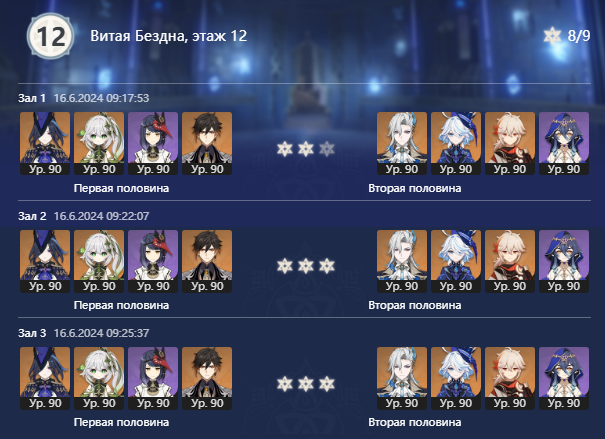Select Kazuha's portrait in Зал 3 second half

(510, 378)
